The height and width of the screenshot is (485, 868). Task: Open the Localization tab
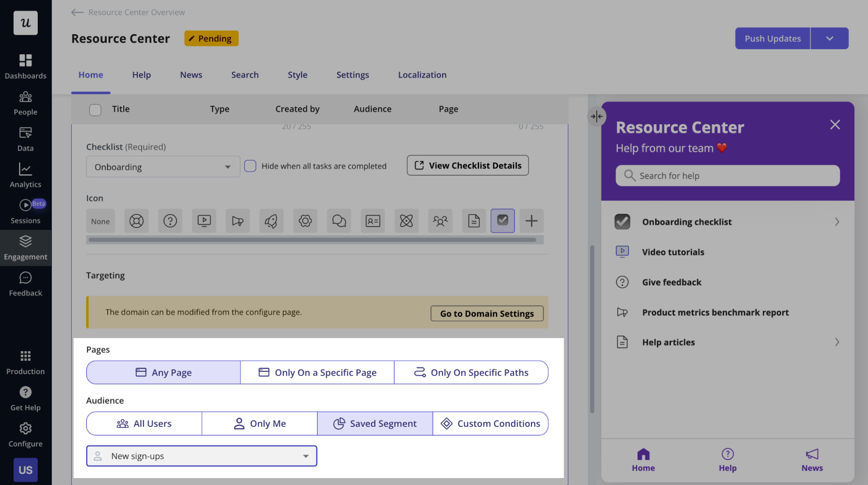tap(422, 75)
